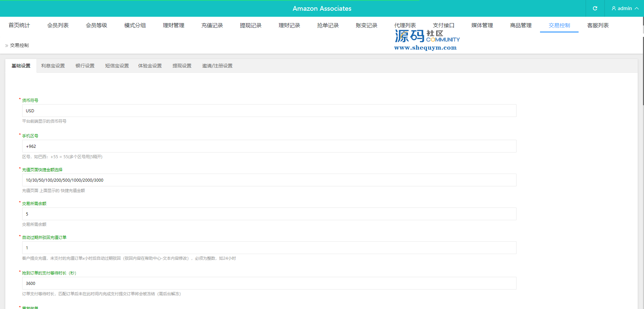The width and height of the screenshot is (644, 309).
Task: Open 抢单记录 menu item
Action: click(x=328, y=25)
